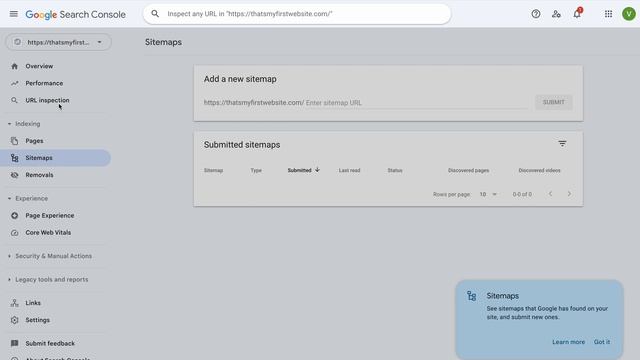
Task: Click the Sitemaps icon in info popup
Action: click(x=472, y=296)
